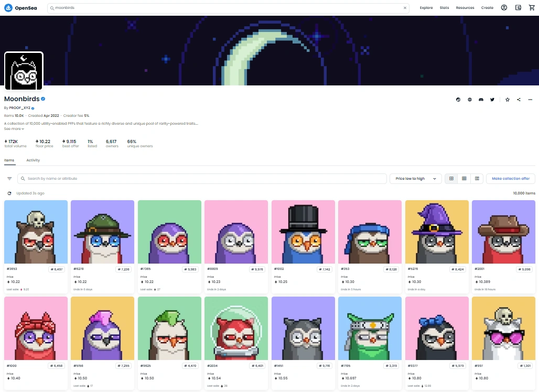
Task: Open Moonbird #1002 with top hat
Action: (x=303, y=232)
